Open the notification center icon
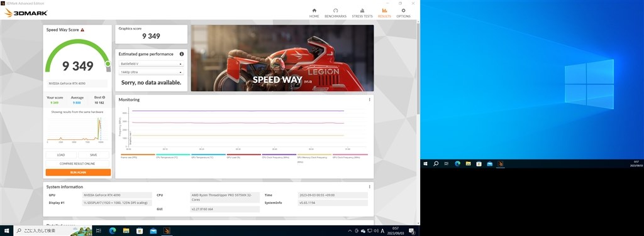644x236 pixels. click(411, 231)
